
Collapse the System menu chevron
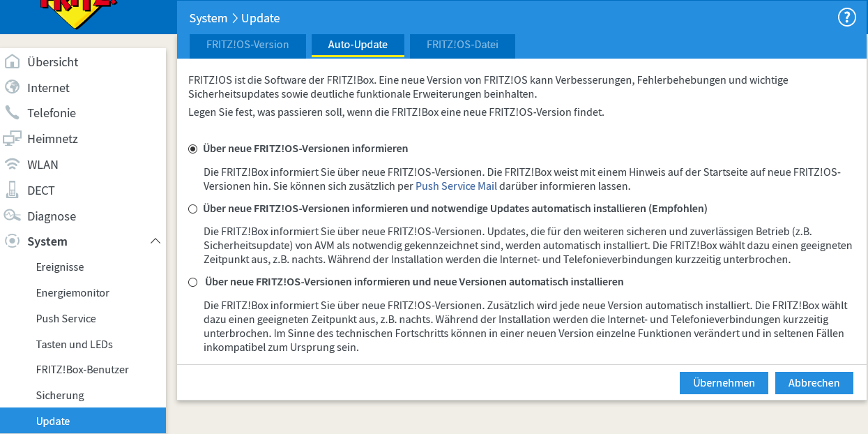coord(155,241)
